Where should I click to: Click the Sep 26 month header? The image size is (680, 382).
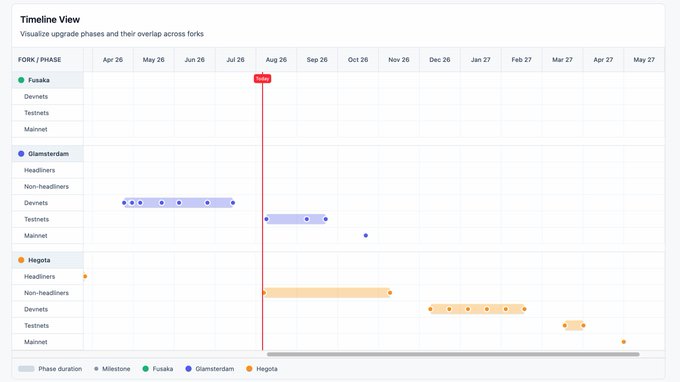[x=317, y=59]
